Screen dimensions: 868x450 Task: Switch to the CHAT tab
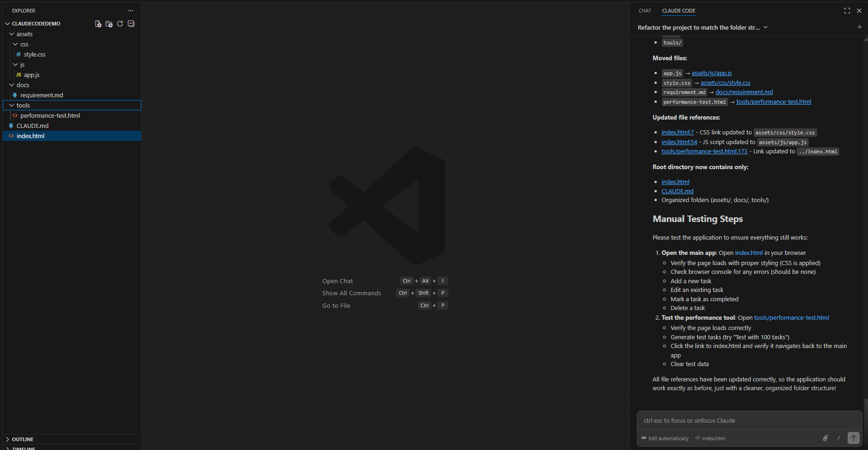pos(645,11)
